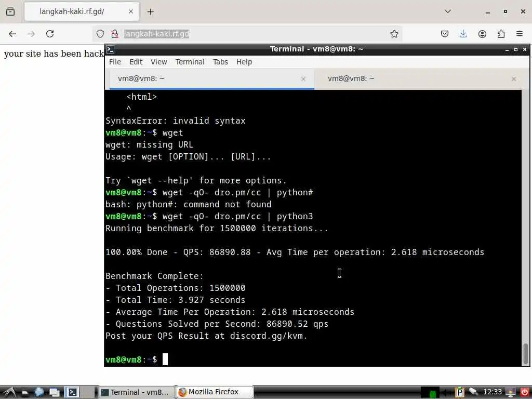Click 'bash: python#: command not found' line
The width and height of the screenshot is (532, 399).
(x=188, y=205)
